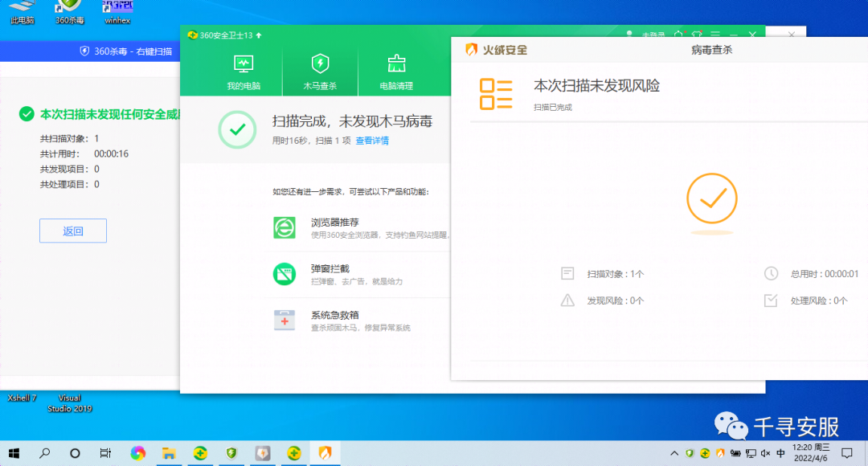The height and width of the screenshot is (466, 868).
Task: Open 查看详情 link
Action: point(372,141)
